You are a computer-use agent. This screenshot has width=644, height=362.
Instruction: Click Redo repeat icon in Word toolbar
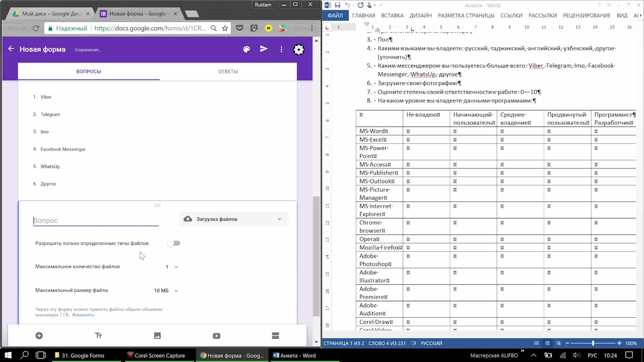point(361,5)
